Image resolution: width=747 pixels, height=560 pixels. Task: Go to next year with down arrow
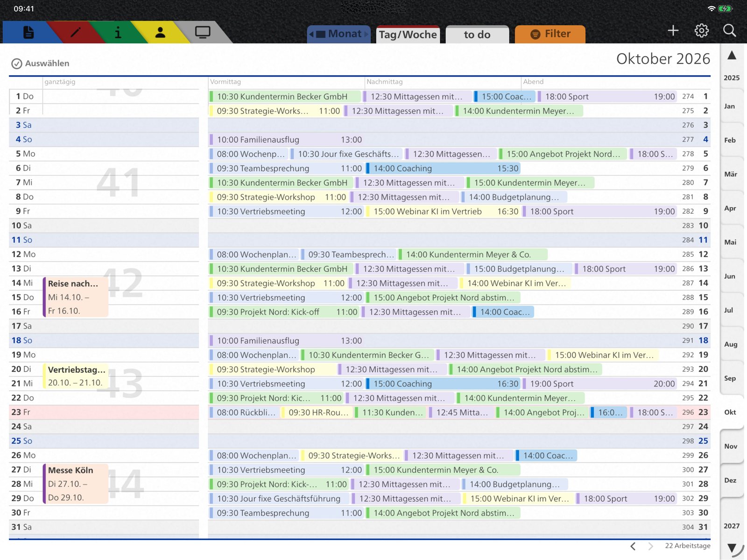tap(732, 548)
